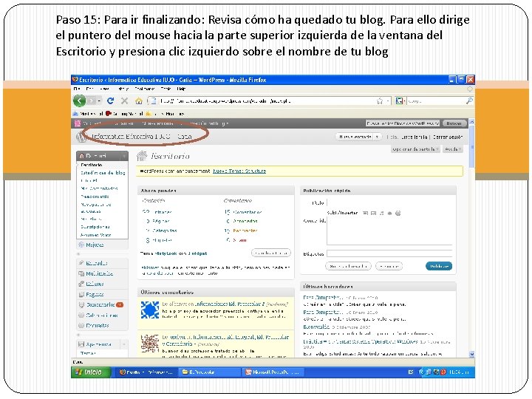
Task: Open the Bookmarks menu in Firefox
Action: coord(145,89)
